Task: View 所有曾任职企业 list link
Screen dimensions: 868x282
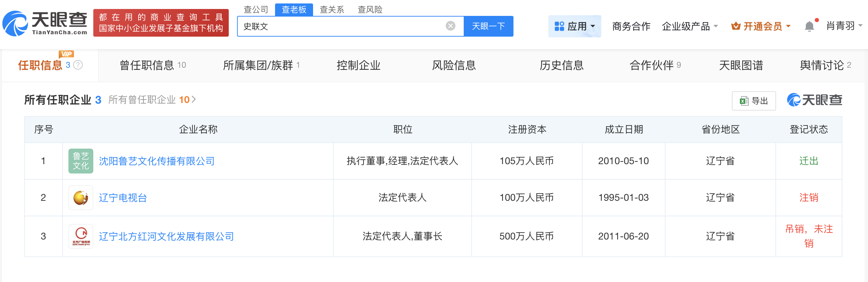Action: [152, 100]
